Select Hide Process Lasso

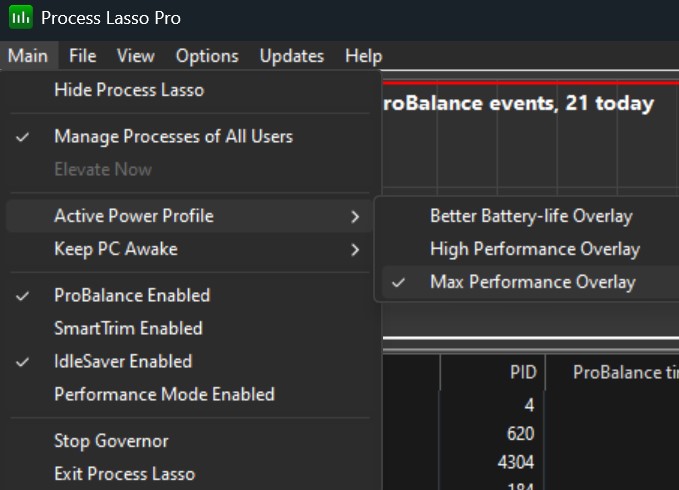click(x=128, y=90)
